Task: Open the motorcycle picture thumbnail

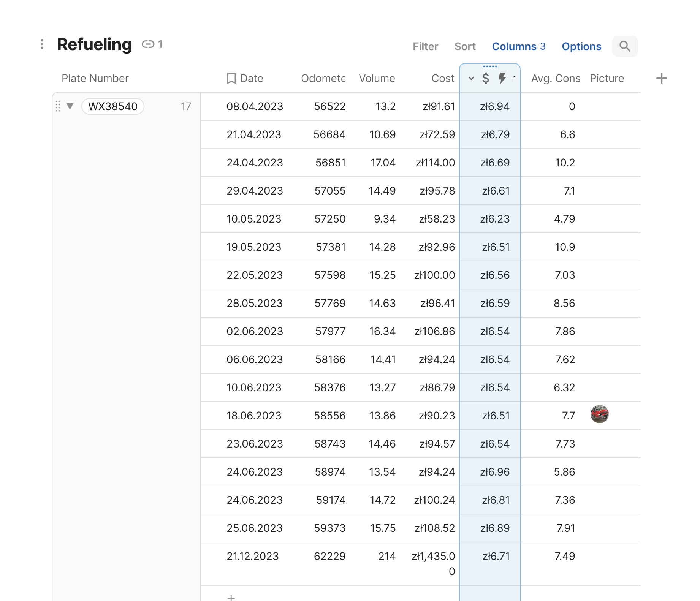Action: pyautogui.click(x=599, y=414)
